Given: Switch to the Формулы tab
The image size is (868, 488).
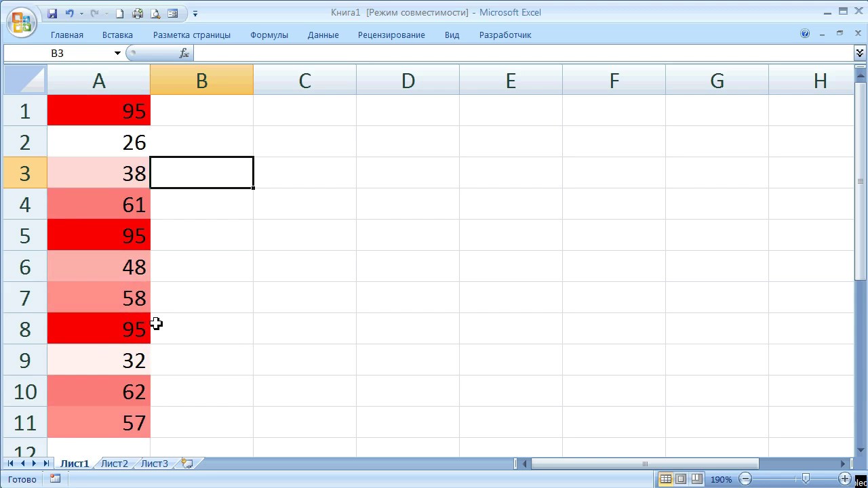Looking at the screenshot, I should [269, 35].
